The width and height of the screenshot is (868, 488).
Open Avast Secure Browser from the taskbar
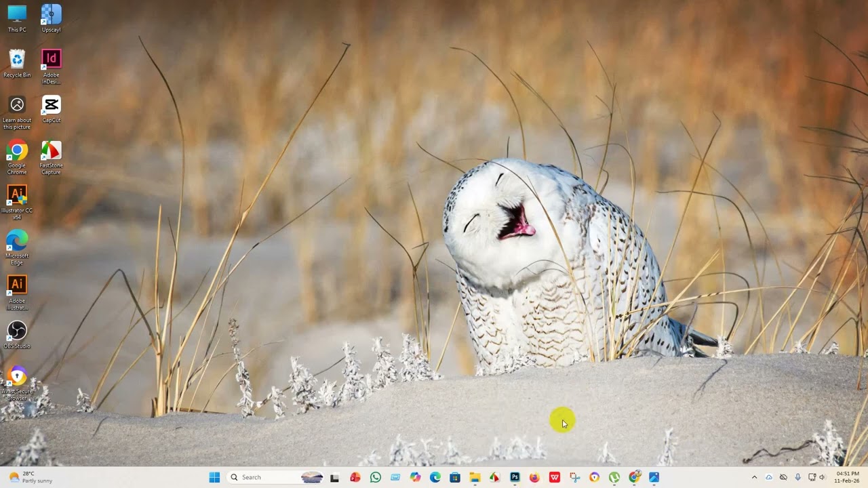click(594, 477)
